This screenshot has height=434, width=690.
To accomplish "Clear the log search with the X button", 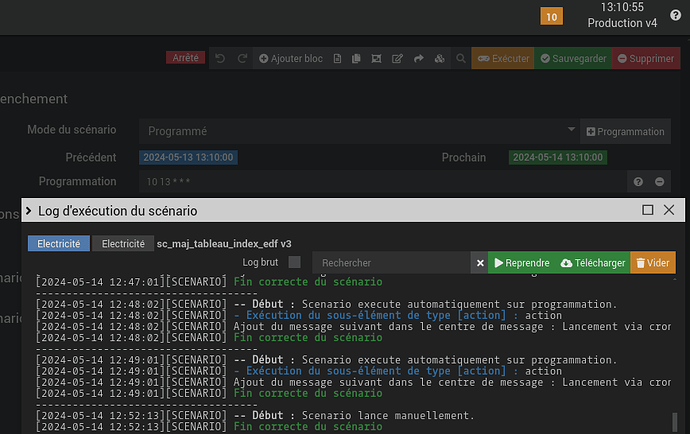I will 480,263.
